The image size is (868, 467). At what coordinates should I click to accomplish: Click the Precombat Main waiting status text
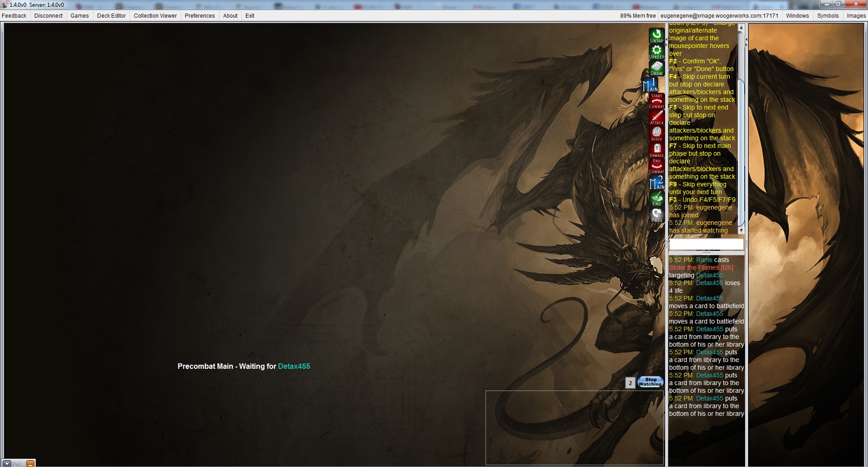(244, 367)
